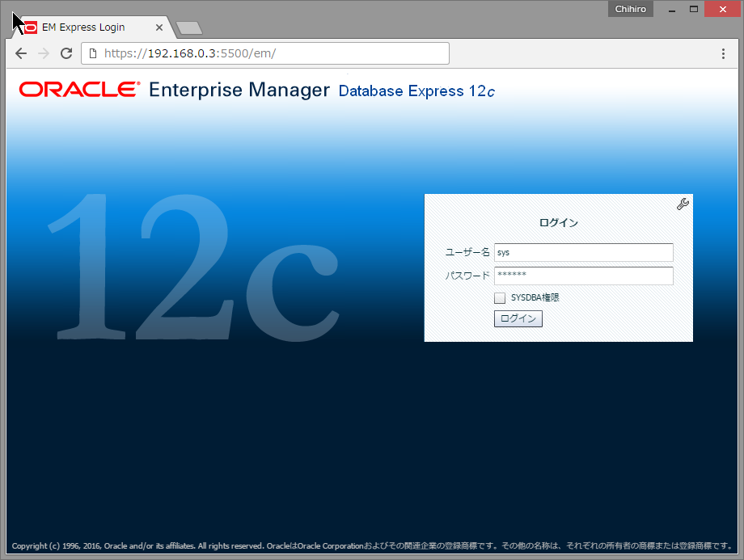Minimize the browser window
This screenshot has height=560, width=744.
pos(672,10)
